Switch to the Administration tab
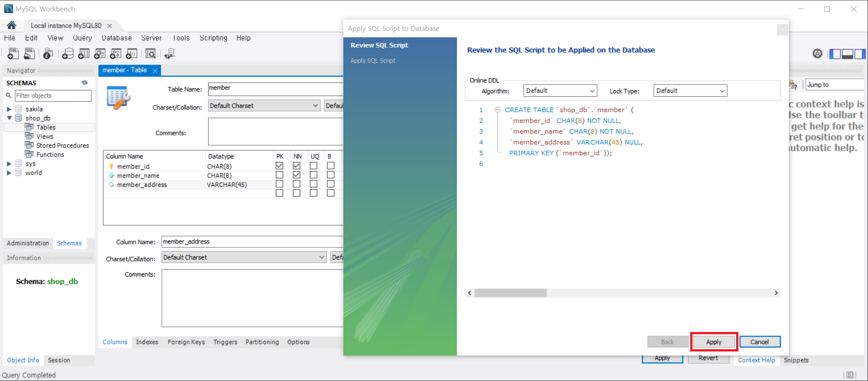This screenshot has width=868, height=381. (x=28, y=243)
